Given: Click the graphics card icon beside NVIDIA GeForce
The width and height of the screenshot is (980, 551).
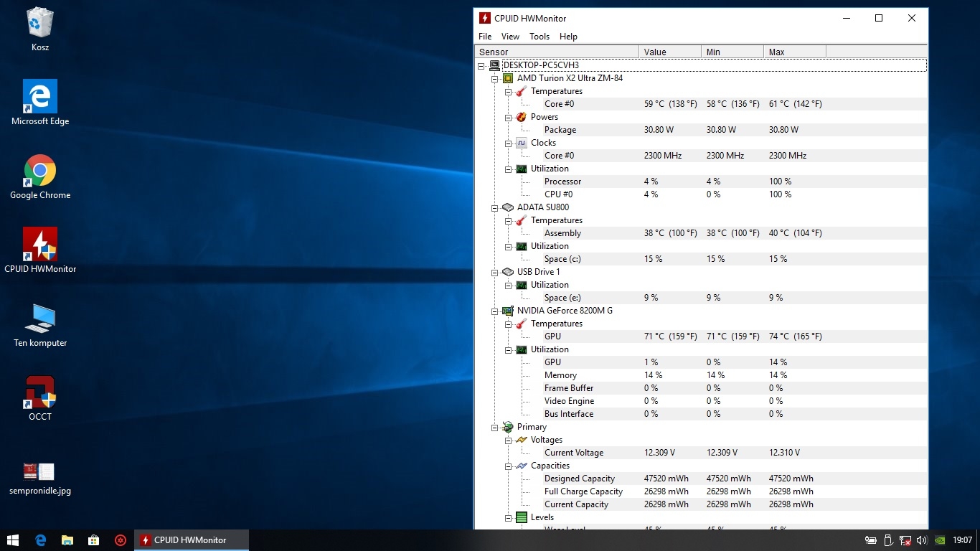Looking at the screenshot, I should [x=508, y=311].
